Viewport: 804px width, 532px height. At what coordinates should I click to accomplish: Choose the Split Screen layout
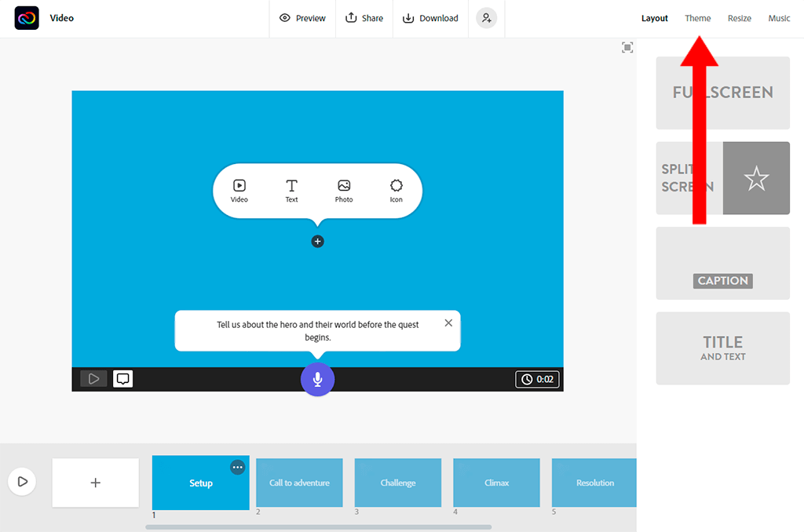tap(722, 178)
